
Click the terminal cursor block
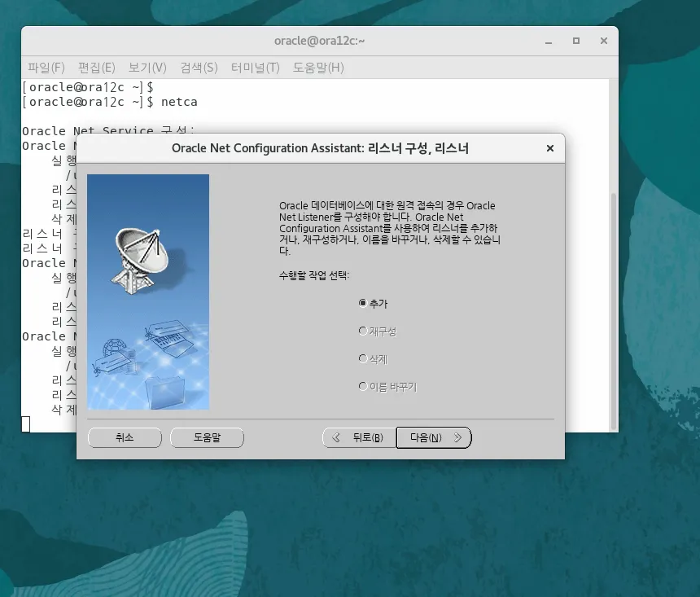click(x=26, y=424)
